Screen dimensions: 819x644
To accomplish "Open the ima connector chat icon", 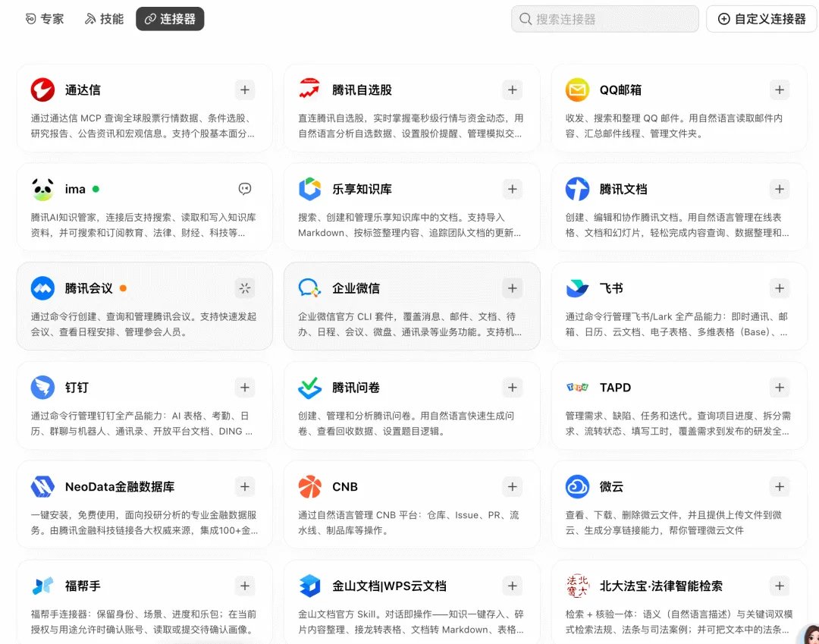I will 244,189.
